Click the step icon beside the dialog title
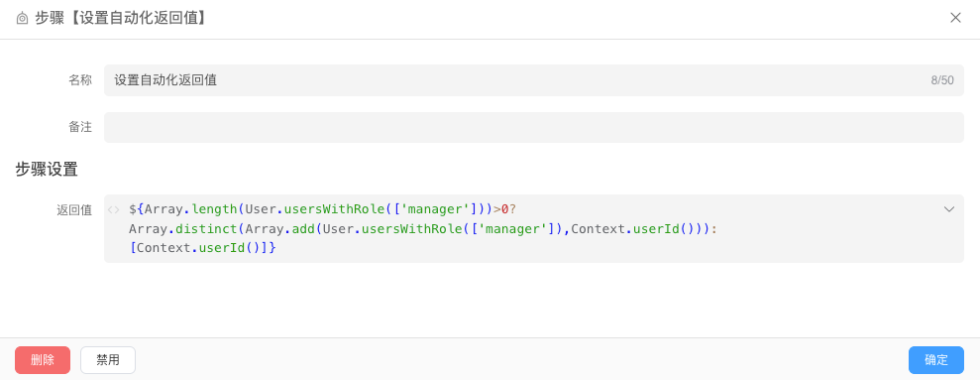Viewport: 980px width, 380px height. [22, 18]
